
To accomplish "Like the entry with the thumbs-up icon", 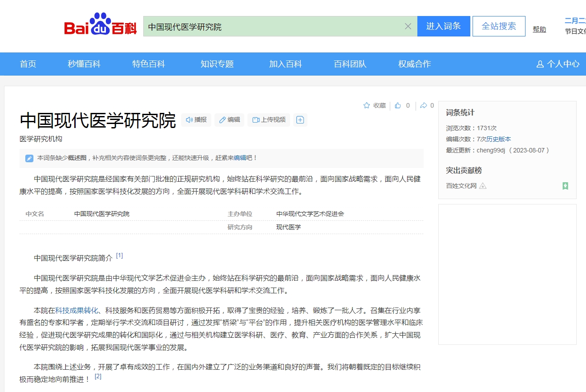I will tap(398, 105).
